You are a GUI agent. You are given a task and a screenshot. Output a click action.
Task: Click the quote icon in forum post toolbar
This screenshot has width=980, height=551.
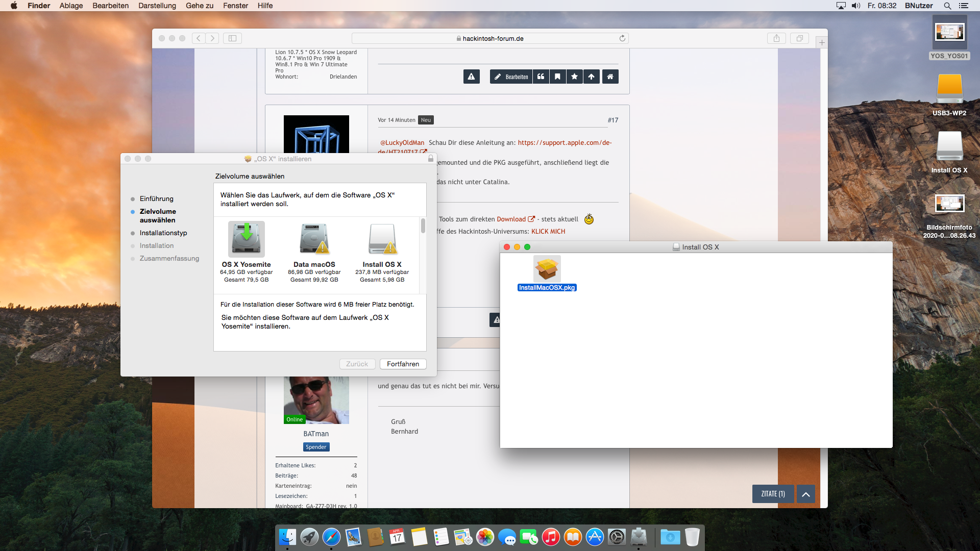541,77
